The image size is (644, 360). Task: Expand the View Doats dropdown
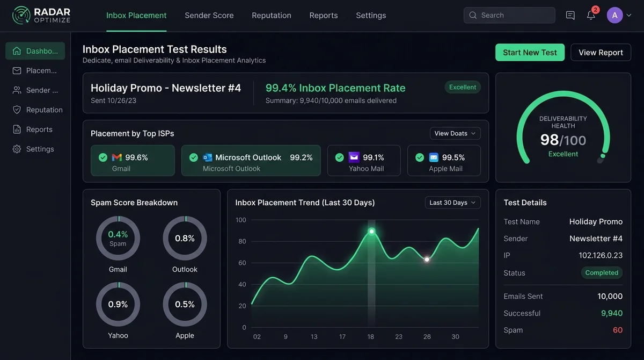[455, 133]
